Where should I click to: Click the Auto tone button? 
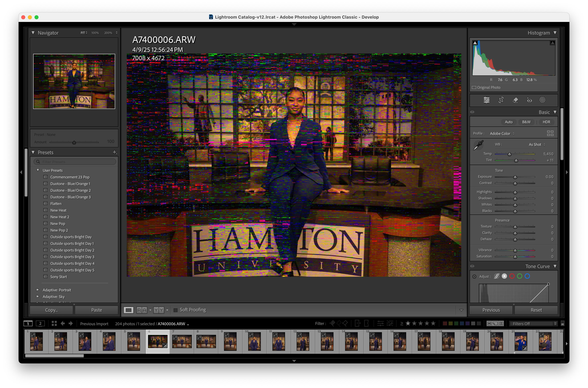(508, 122)
